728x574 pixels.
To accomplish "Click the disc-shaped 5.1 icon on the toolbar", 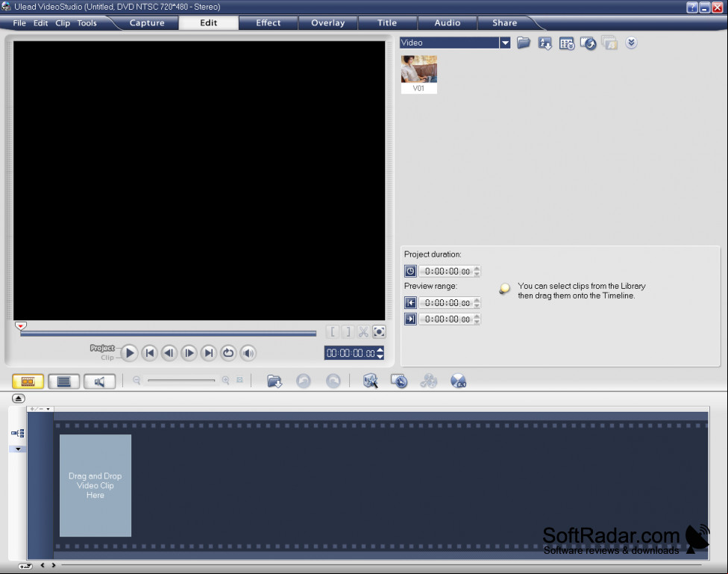I will click(x=458, y=381).
